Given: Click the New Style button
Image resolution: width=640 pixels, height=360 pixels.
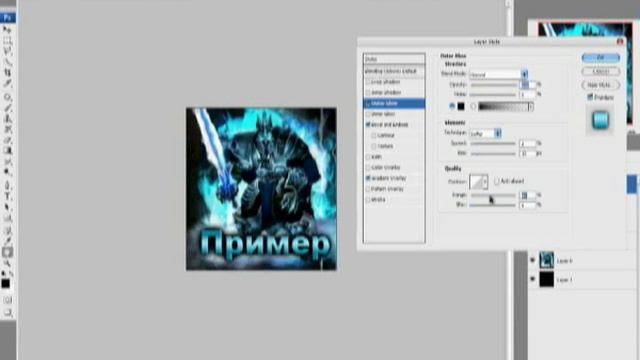Looking at the screenshot, I should pyautogui.click(x=600, y=85).
